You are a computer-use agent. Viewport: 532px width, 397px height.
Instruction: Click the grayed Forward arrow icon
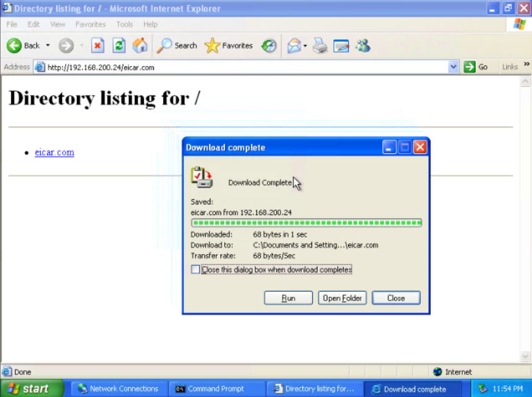(x=66, y=45)
